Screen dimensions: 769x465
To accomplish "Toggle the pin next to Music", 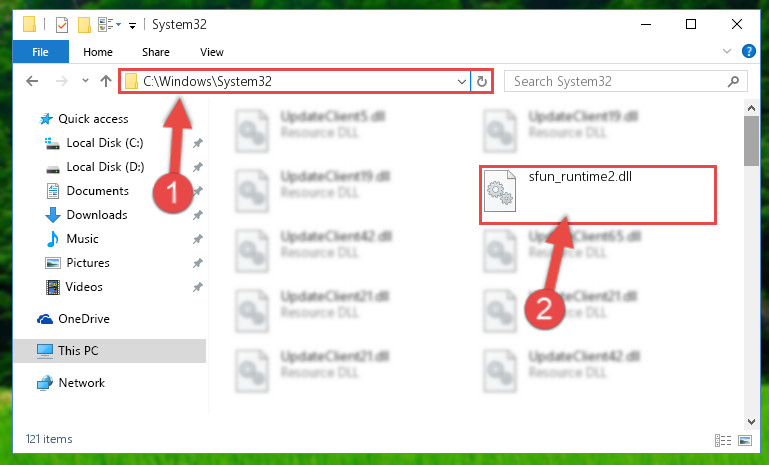I will pos(198,239).
